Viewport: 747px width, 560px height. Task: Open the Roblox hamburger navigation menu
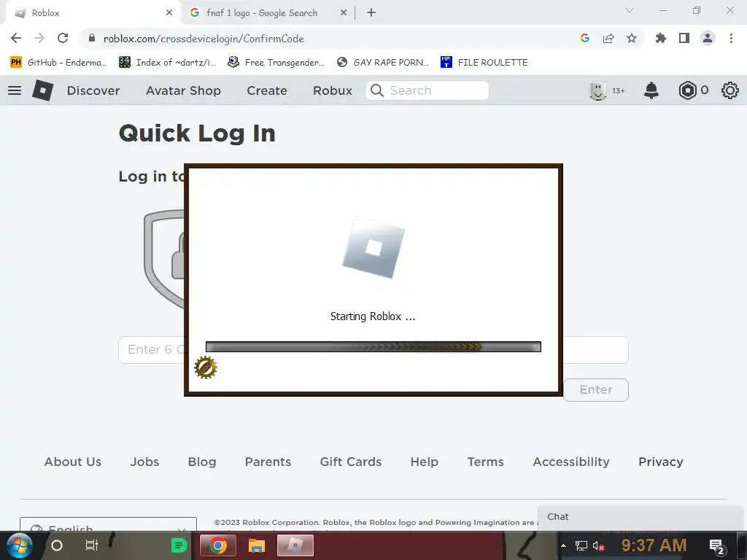(x=15, y=90)
